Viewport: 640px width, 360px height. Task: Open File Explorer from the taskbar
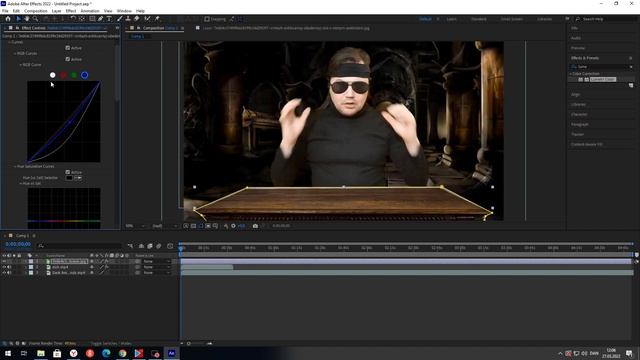click(x=41, y=353)
